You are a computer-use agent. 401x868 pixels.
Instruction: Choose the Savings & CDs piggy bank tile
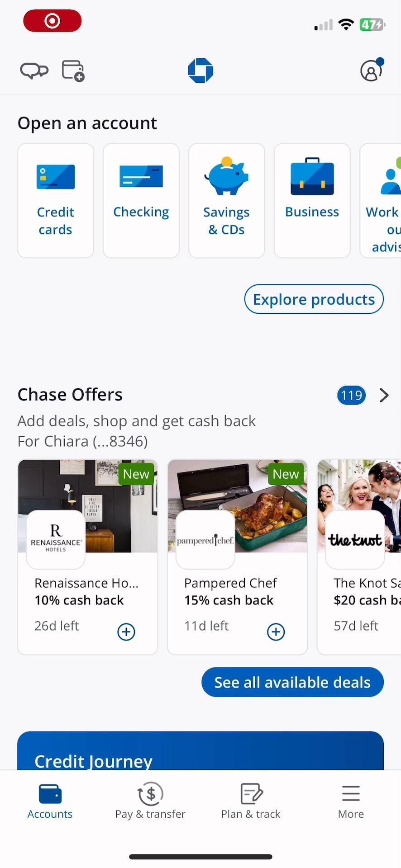click(227, 201)
